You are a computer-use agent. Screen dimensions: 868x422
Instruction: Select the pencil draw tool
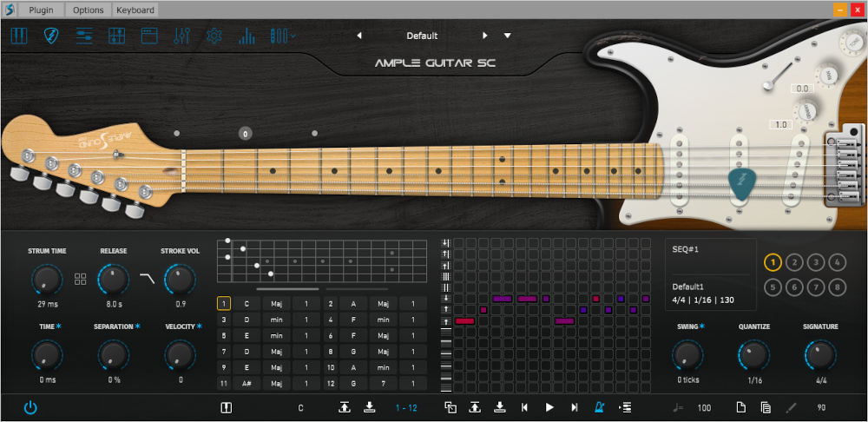click(x=791, y=407)
